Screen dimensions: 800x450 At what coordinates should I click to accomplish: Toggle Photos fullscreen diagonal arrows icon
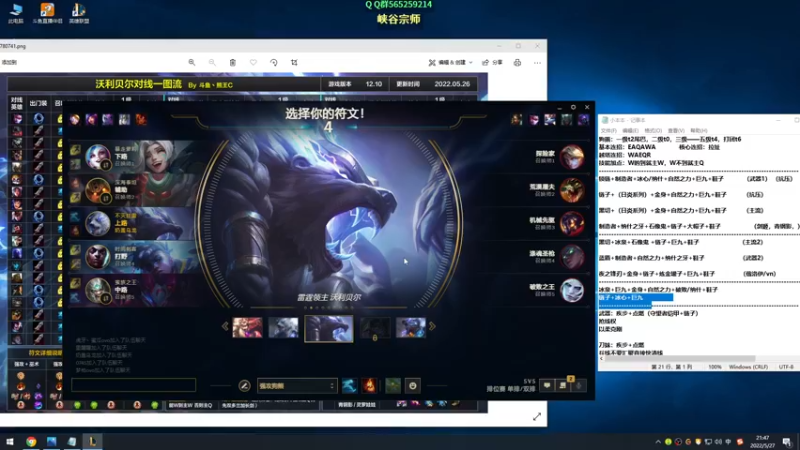pos(537,417)
